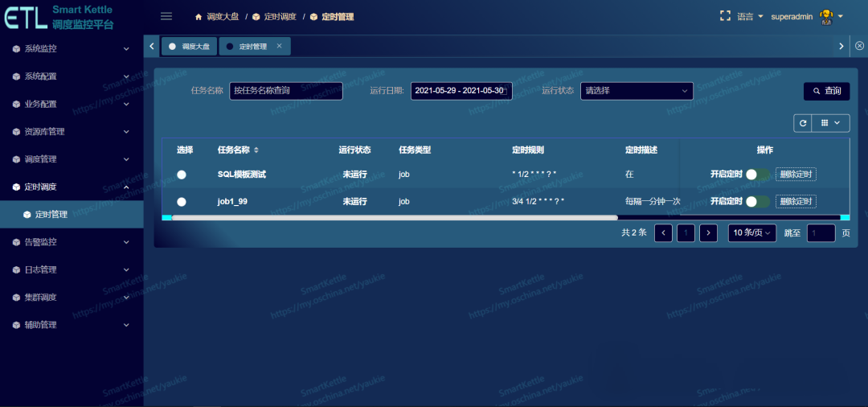Open 10 条/页 page size dropdown
Viewport: 868px width, 407px height.
(x=751, y=233)
